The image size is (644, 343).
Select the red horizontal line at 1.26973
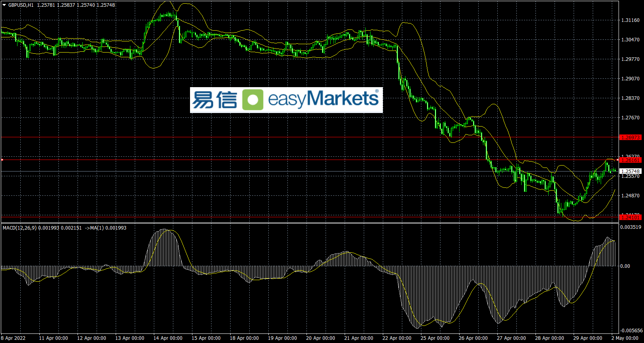click(x=310, y=137)
